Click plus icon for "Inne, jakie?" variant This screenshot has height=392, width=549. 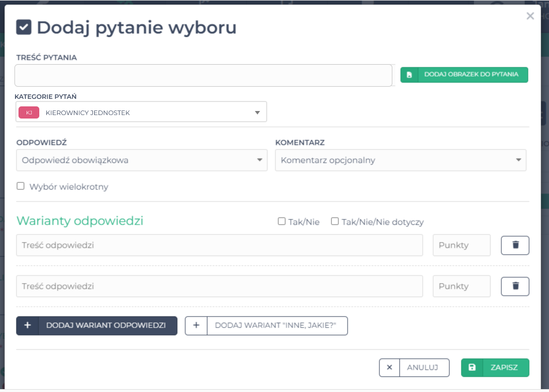(x=196, y=326)
